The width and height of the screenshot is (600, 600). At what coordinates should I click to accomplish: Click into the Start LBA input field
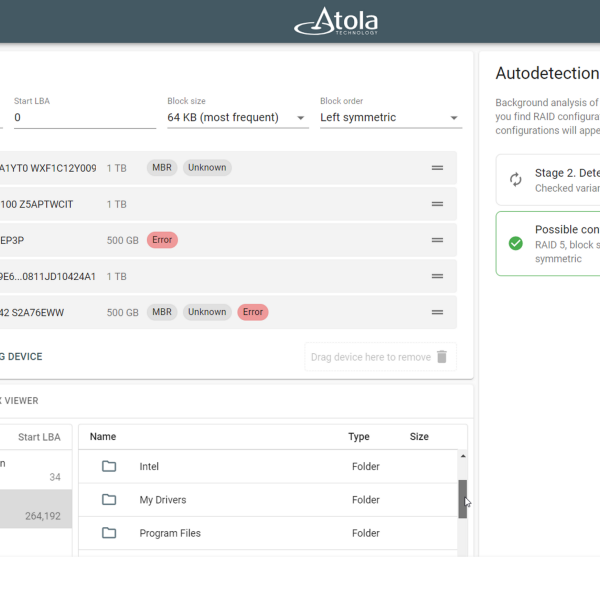[x=85, y=117]
